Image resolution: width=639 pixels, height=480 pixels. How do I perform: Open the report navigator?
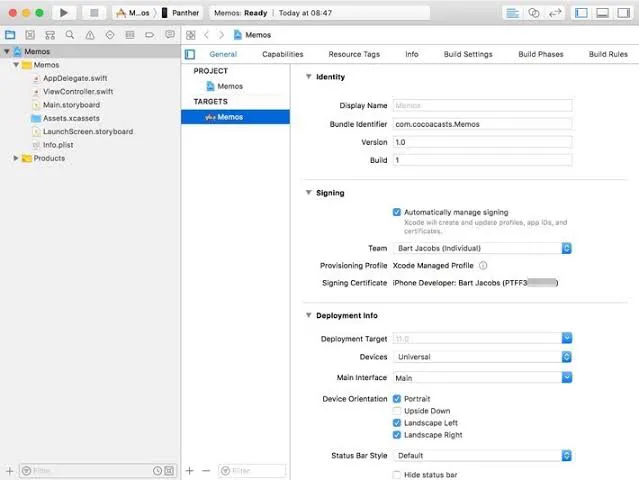[x=170, y=35]
